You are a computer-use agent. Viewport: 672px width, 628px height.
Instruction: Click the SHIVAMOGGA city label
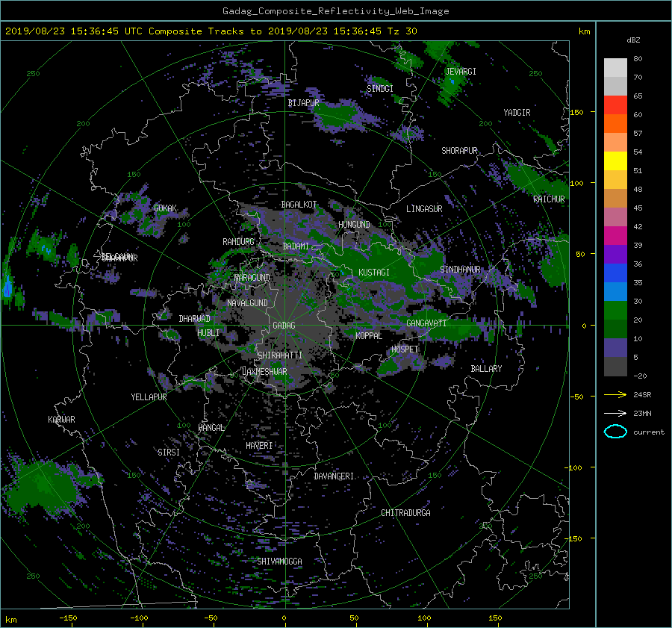279,562
